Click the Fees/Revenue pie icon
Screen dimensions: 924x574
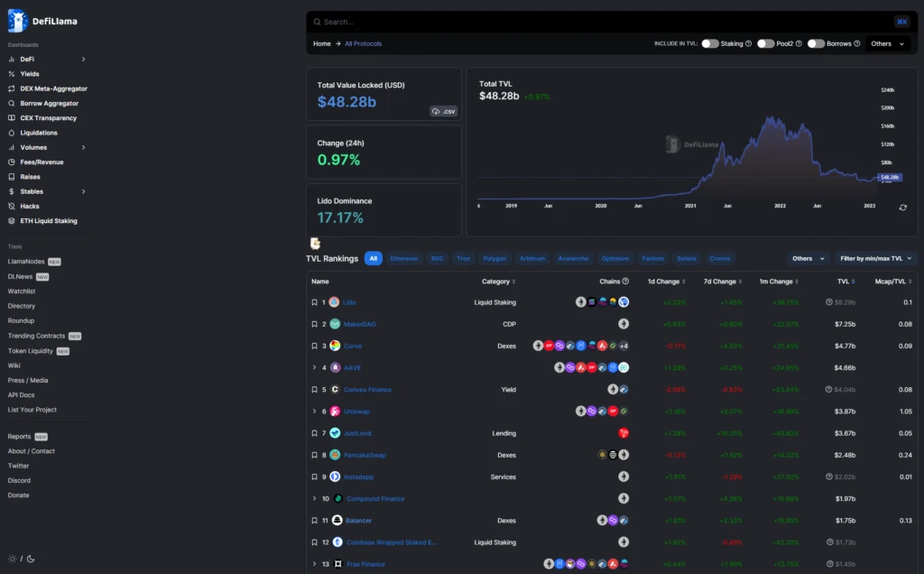pyautogui.click(x=11, y=162)
